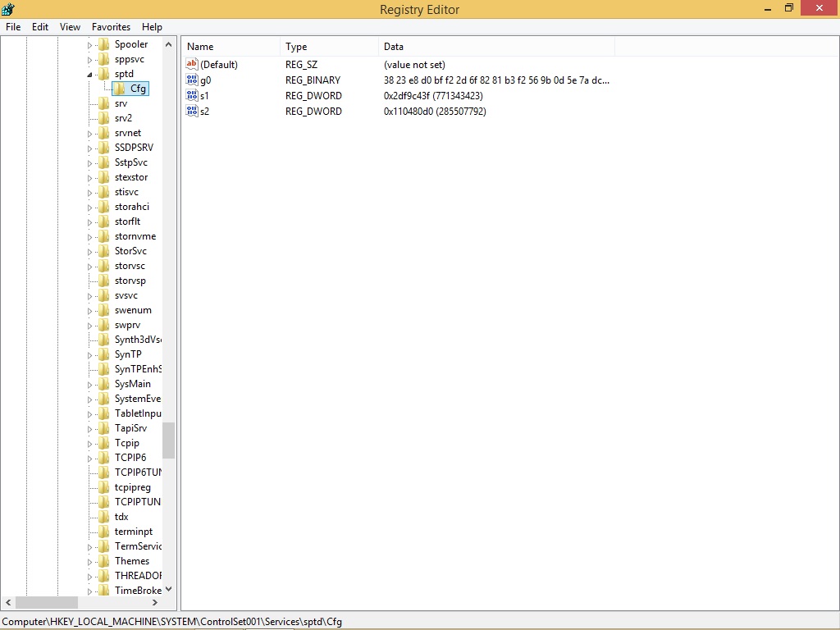Open the Edit menu

point(40,27)
